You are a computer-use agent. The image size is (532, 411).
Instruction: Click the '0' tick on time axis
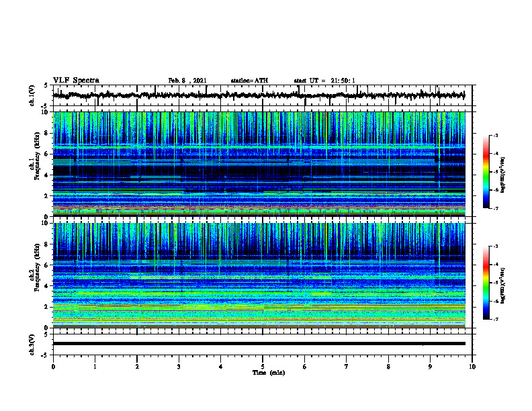pyautogui.click(x=53, y=367)
